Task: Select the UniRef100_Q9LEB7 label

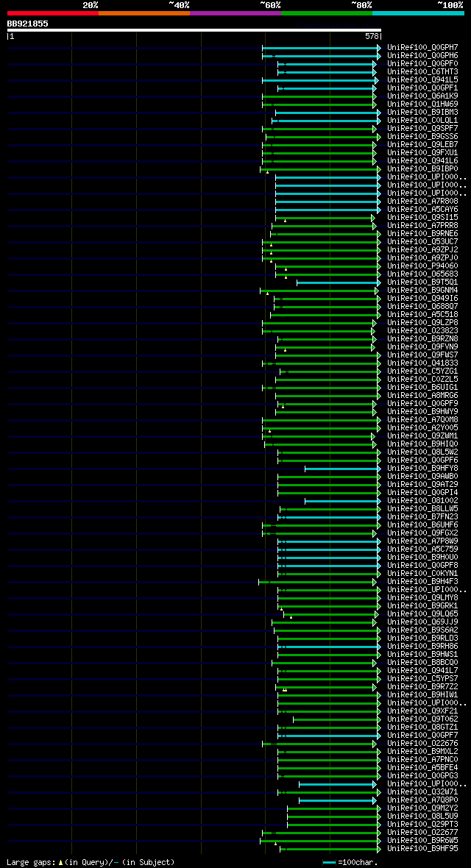Action: pos(422,144)
